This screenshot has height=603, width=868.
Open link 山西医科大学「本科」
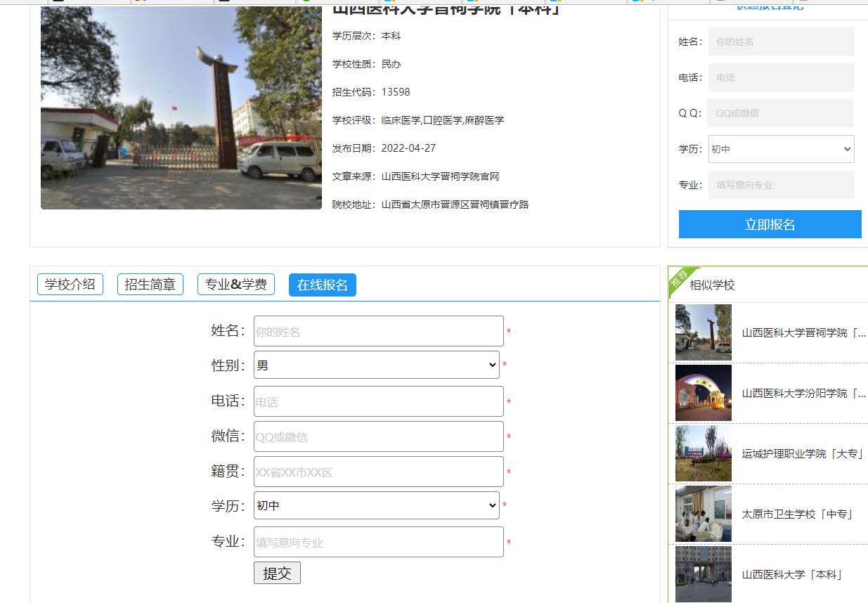[792, 574]
